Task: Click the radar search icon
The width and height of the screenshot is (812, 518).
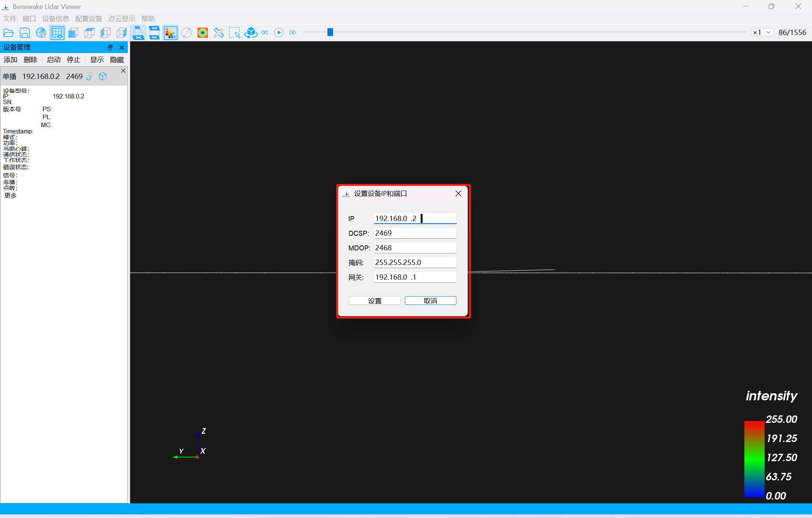Action: pos(41,33)
